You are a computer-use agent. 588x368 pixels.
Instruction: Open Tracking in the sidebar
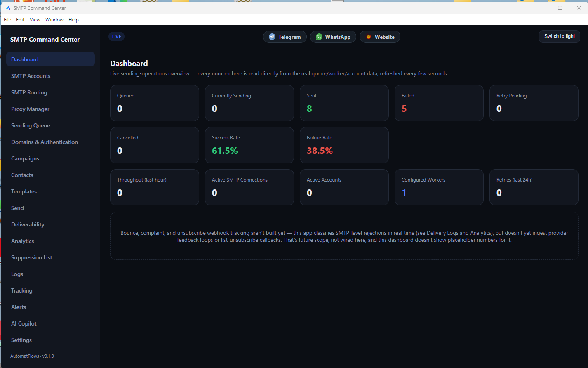click(x=50, y=290)
